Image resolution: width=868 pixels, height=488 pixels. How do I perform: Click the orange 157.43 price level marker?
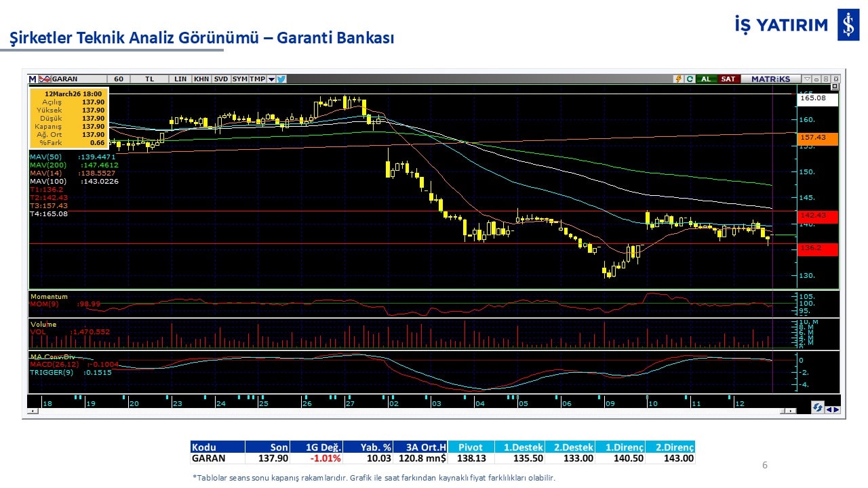(x=818, y=138)
